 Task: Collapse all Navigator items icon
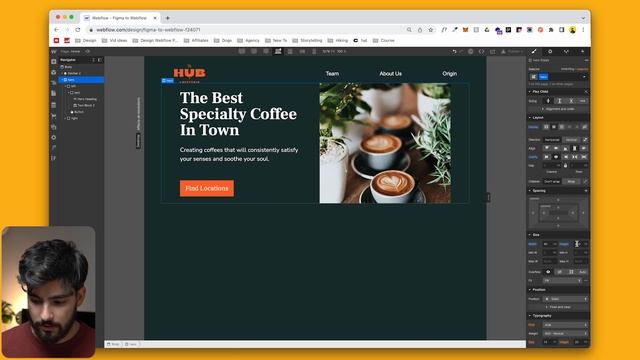coord(93,60)
